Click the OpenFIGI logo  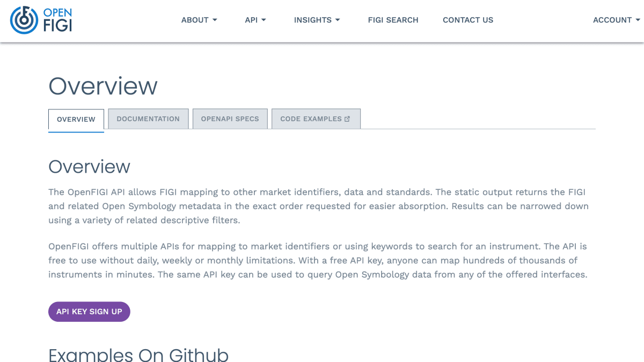point(41,20)
